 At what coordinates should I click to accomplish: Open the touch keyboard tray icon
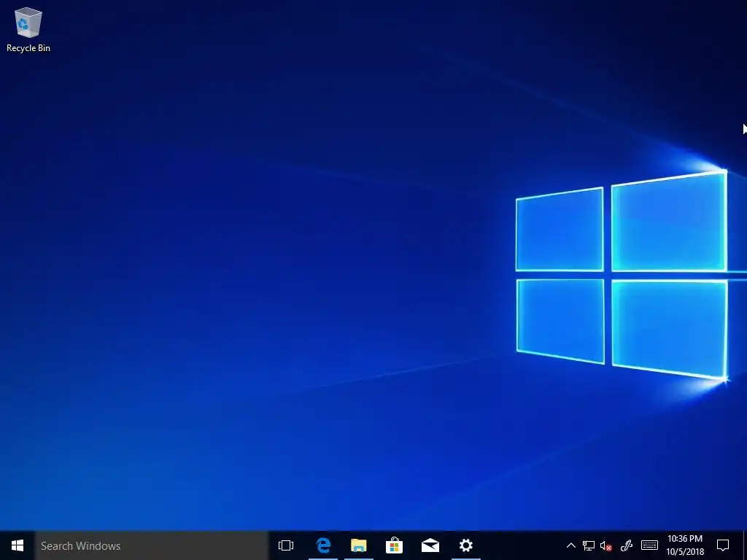point(649,545)
